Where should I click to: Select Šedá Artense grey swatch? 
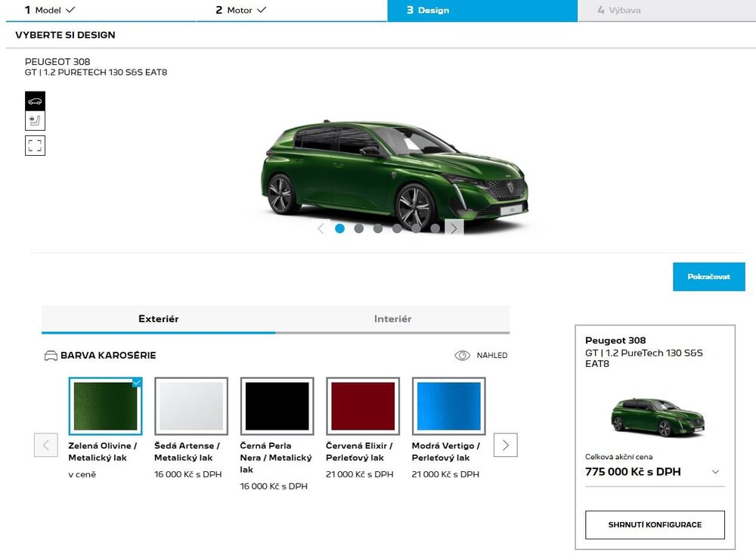(x=191, y=406)
